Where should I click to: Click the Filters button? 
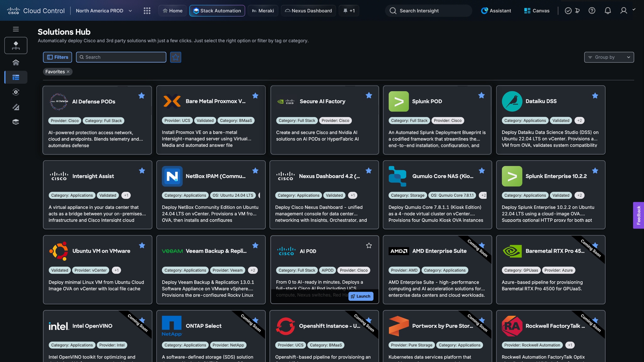[58, 57]
